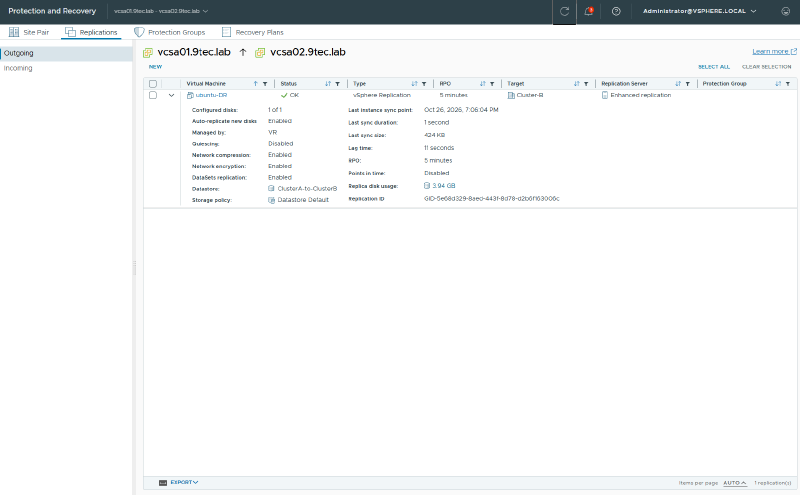Click the 3.94 GB replica disk usage link
The image size is (800, 495).
[443, 186]
